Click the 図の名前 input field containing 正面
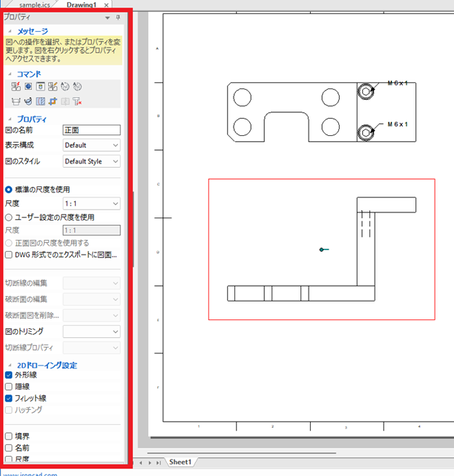 pyautogui.click(x=91, y=130)
